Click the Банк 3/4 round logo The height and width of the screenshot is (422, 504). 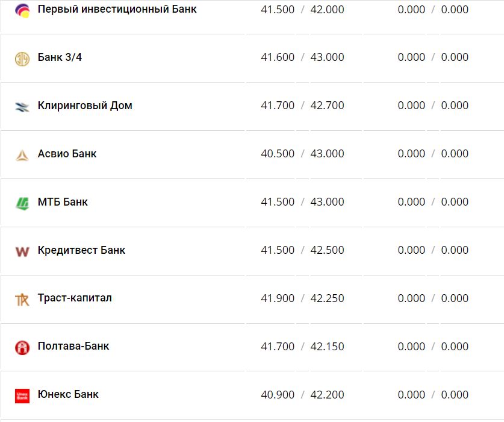coord(22,58)
